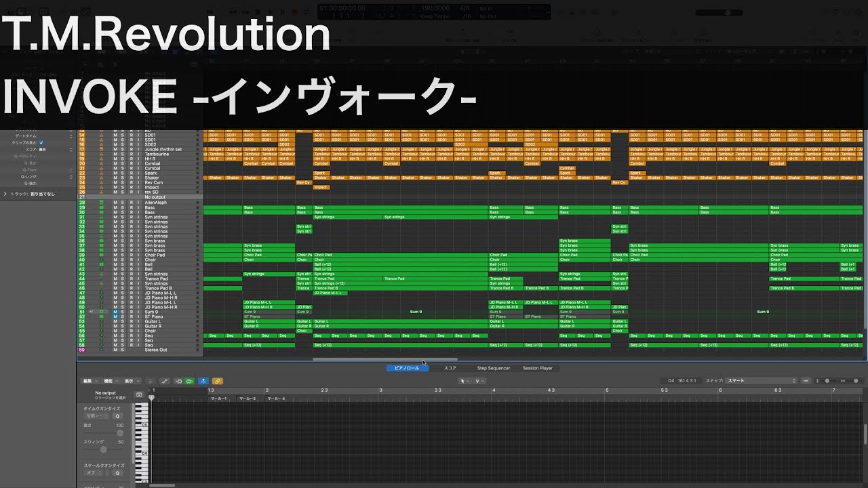Click the scale quantize Q button

[x=117, y=472]
